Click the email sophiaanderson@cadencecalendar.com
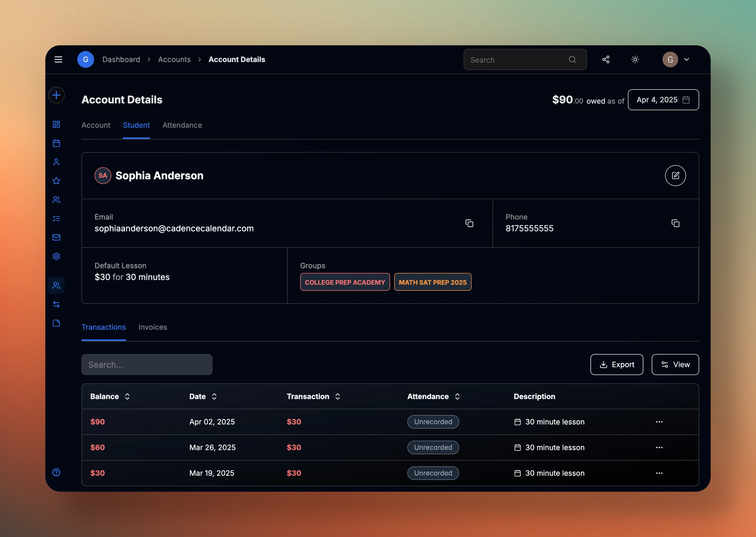 coord(174,228)
